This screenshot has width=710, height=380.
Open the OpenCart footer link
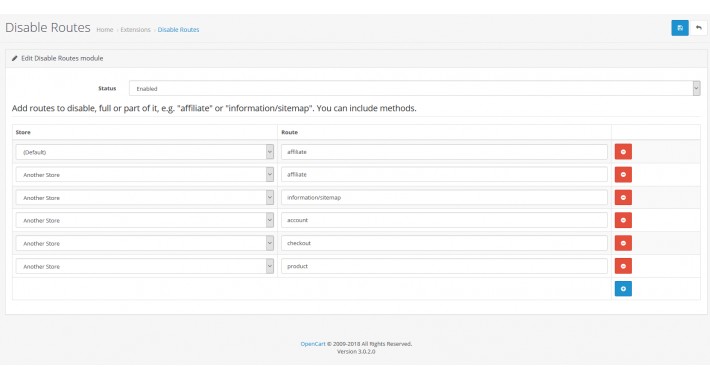click(313, 344)
